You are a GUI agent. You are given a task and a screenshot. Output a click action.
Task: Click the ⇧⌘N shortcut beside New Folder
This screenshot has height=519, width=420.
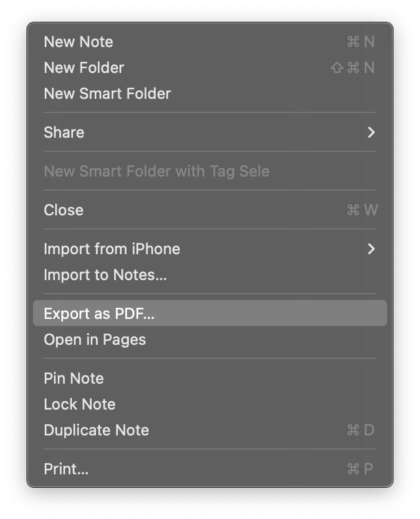click(x=352, y=68)
